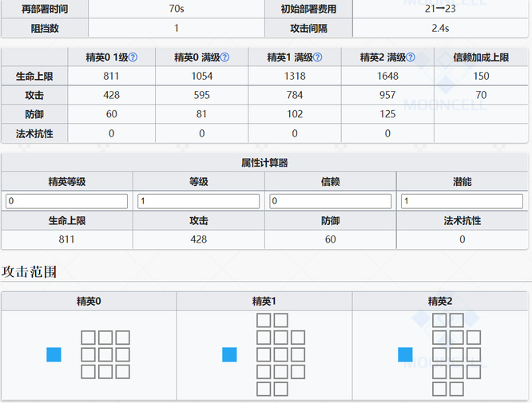This screenshot has width=532, height=403.
Task: Select the 生命上限 value 1648
Action: pyautogui.click(x=387, y=76)
